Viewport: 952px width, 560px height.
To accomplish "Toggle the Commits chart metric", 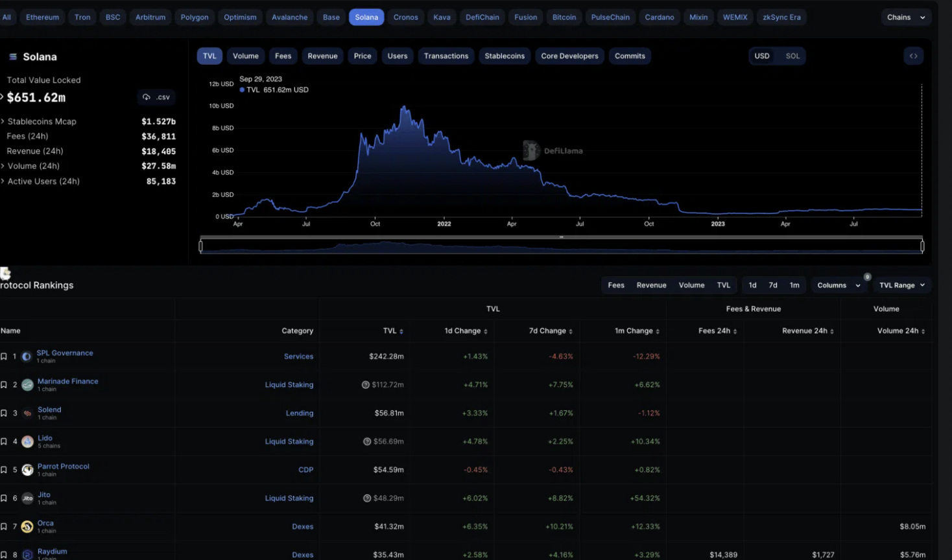I will tap(630, 56).
